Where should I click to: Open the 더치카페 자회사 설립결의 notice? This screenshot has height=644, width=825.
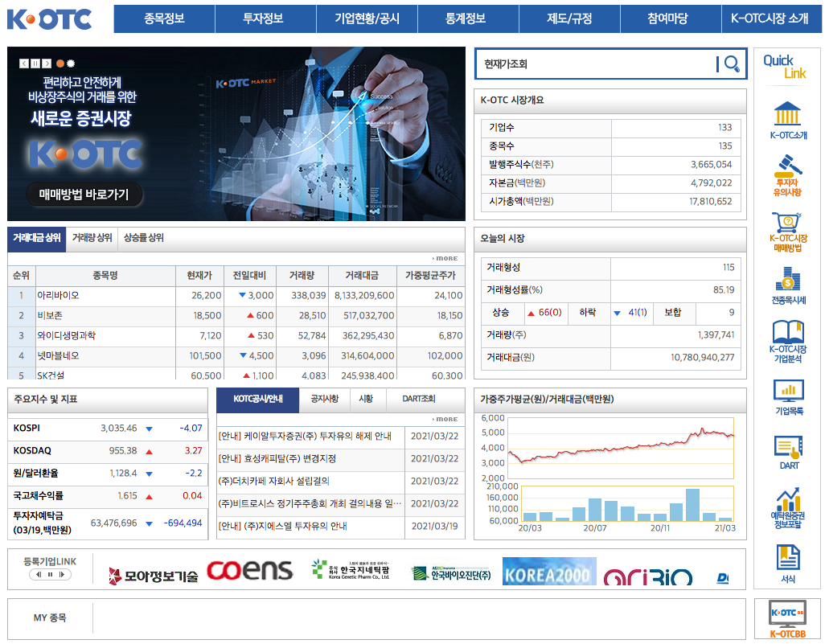273,482
